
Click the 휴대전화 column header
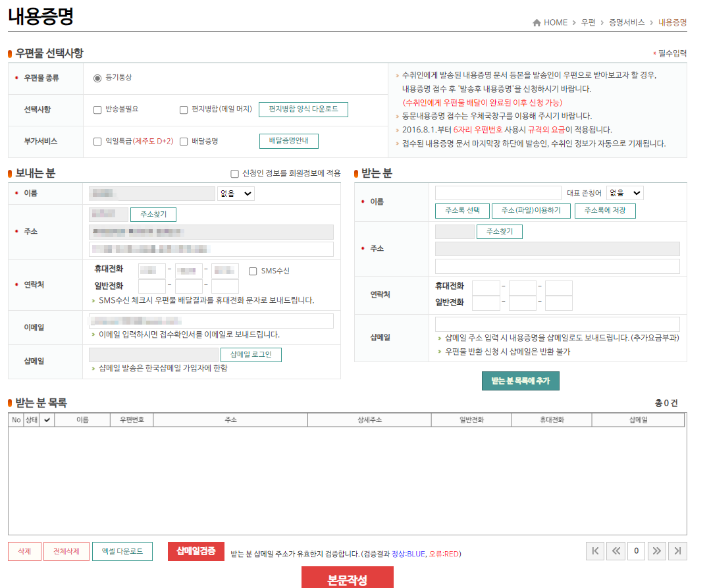click(x=552, y=419)
